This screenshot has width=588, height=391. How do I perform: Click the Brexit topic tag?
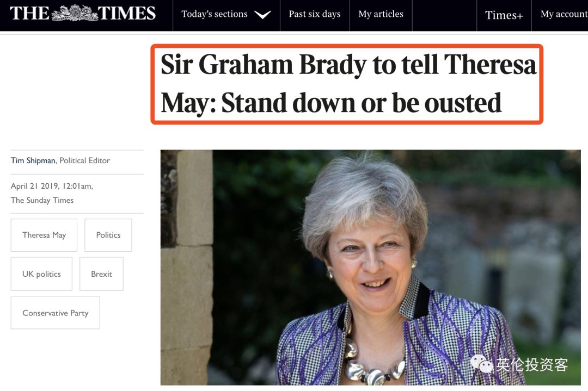coord(101,274)
